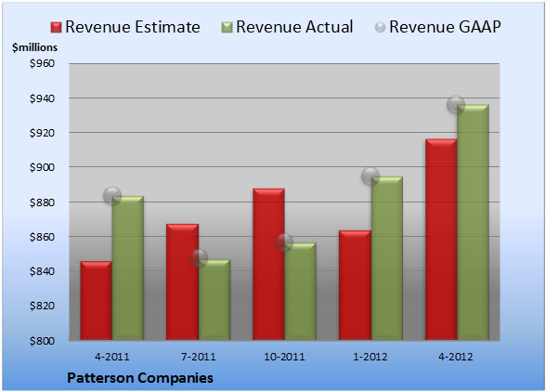The height and width of the screenshot is (392, 546).
Task: Click the '$820' y-axis label
Action: [x=42, y=306]
